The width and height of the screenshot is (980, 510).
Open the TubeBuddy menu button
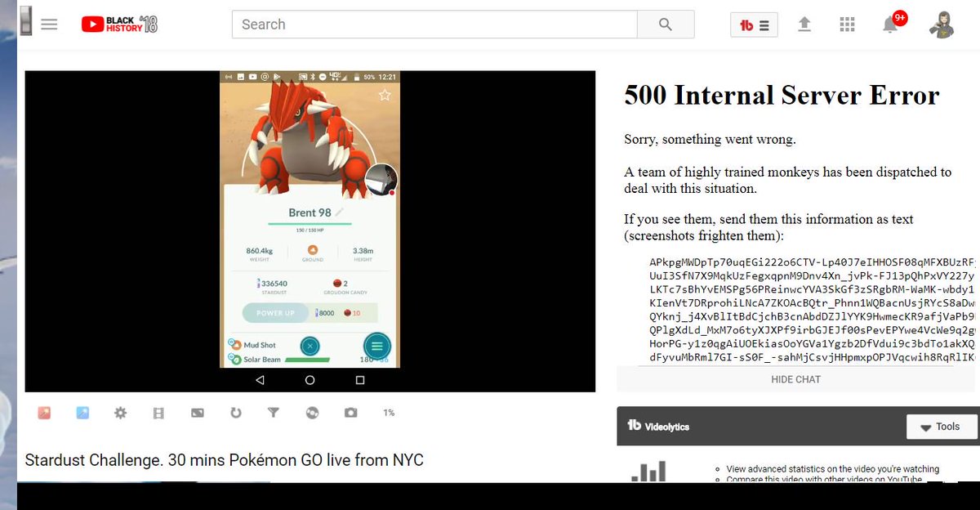pos(754,25)
